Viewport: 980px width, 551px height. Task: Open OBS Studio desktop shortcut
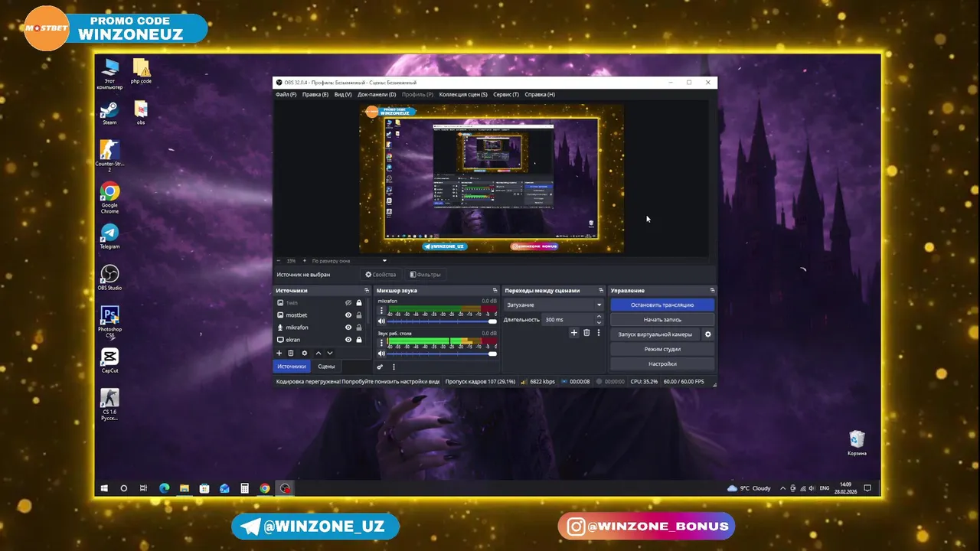pyautogui.click(x=109, y=278)
